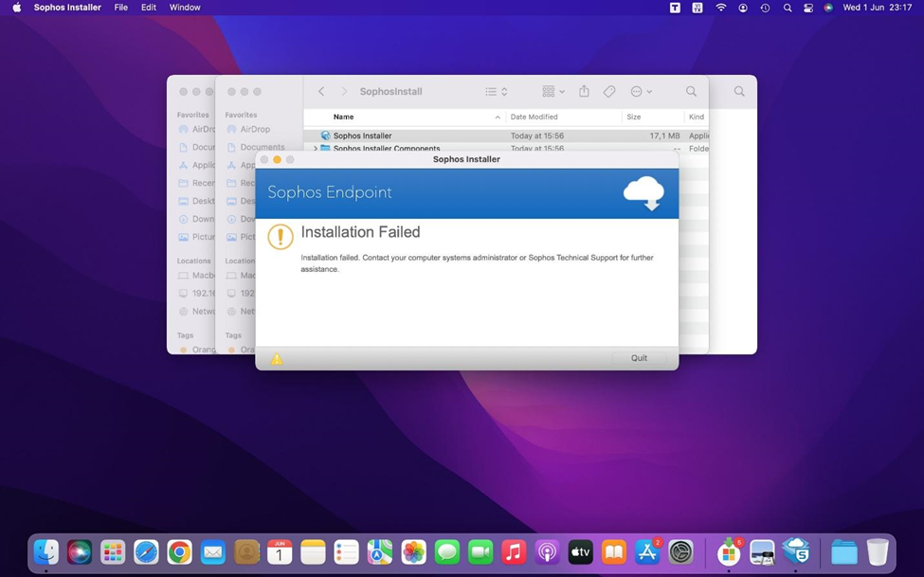924x577 pixels.
Task: Open Calendar from the Dock
Action: pyautogui.click(x=280, y=552)
